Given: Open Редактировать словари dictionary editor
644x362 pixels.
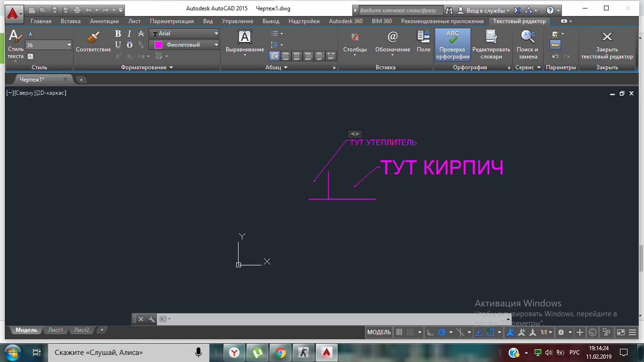Looking at the screenshot, I should [x=491, y=44].
